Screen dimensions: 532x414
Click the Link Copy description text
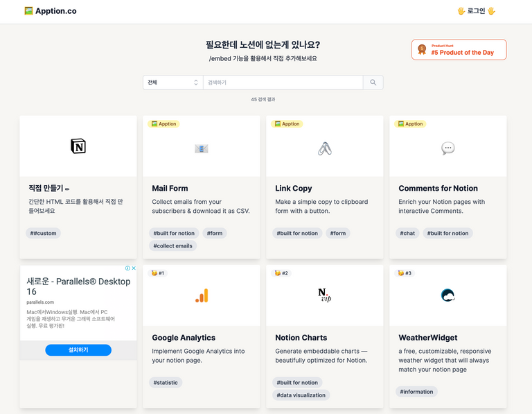coord(321,207)
